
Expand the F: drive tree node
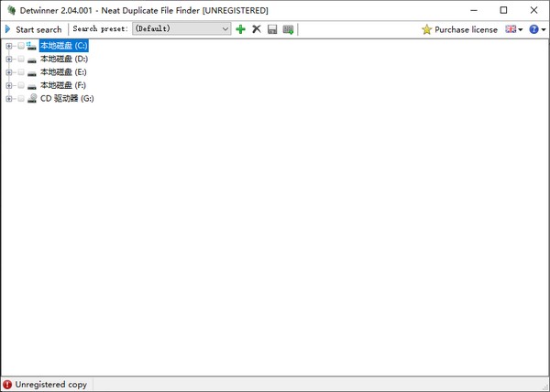(9, 85)
